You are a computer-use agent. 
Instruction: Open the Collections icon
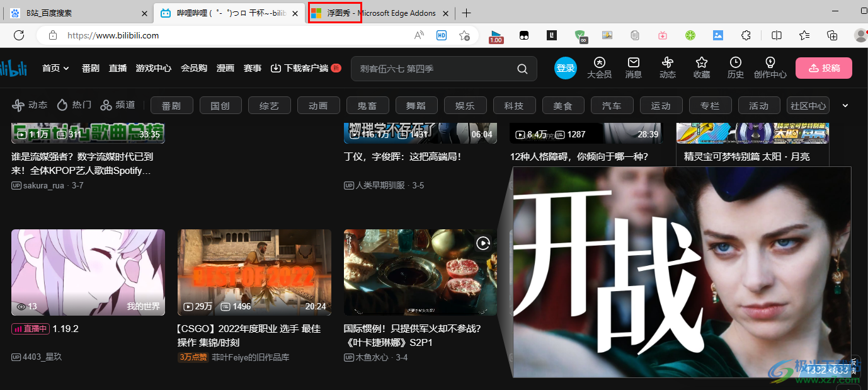coord(832,36)
